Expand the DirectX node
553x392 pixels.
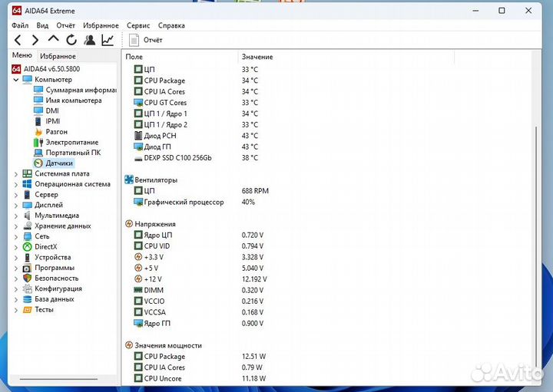pos(16,247)
